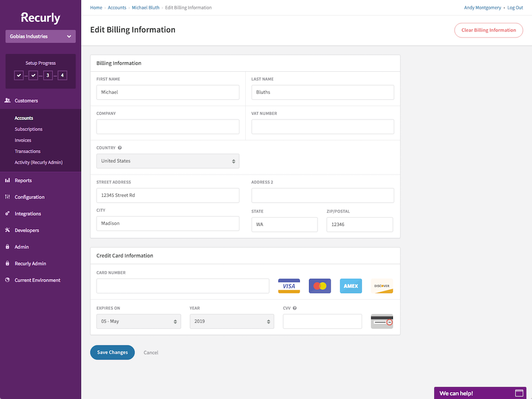The height and width of the screenshot is (399, 532).
Task: Click the Andy Montgomery user link
Action: 483,7
